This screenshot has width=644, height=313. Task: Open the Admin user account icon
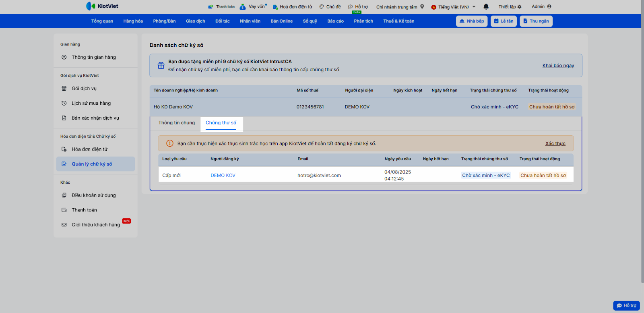(x=549, y=6)
